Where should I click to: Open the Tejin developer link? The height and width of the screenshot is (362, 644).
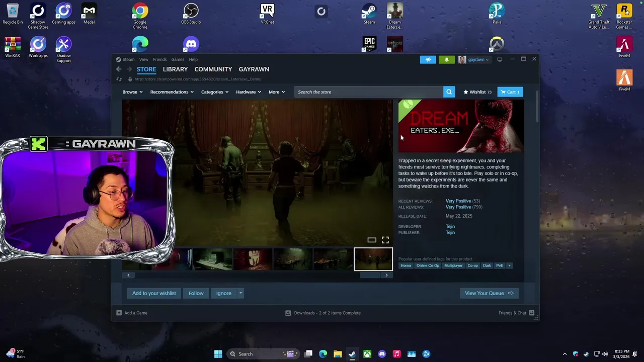coord(450,227)
